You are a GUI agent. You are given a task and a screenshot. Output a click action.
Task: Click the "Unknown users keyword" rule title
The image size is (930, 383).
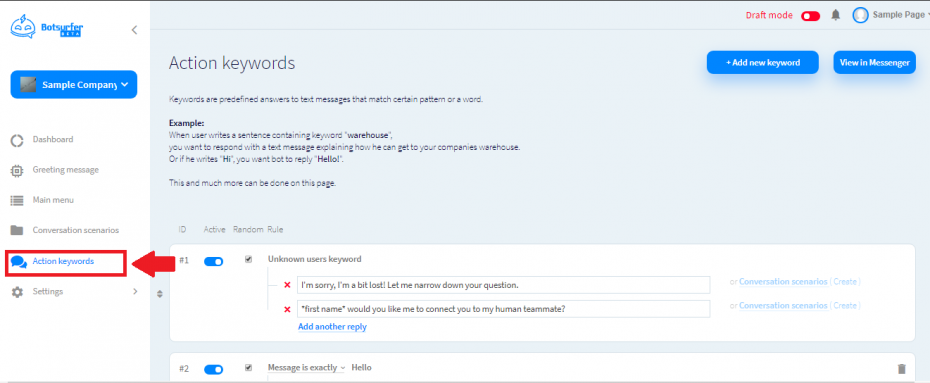coord(314,259)
